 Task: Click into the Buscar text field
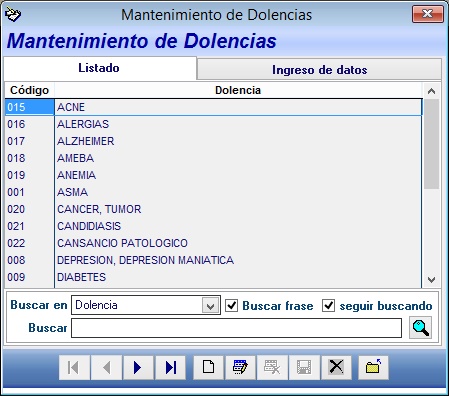(x=236, y=328)
